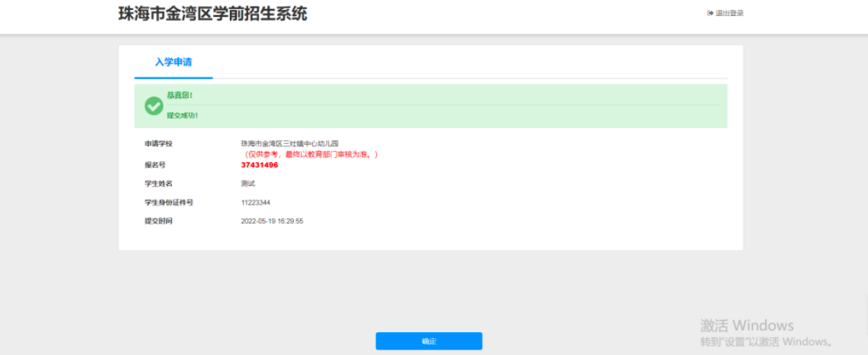Click the 提交成功! success message
Viewport: 868px width, 355px height.
(x=183, y=116)
